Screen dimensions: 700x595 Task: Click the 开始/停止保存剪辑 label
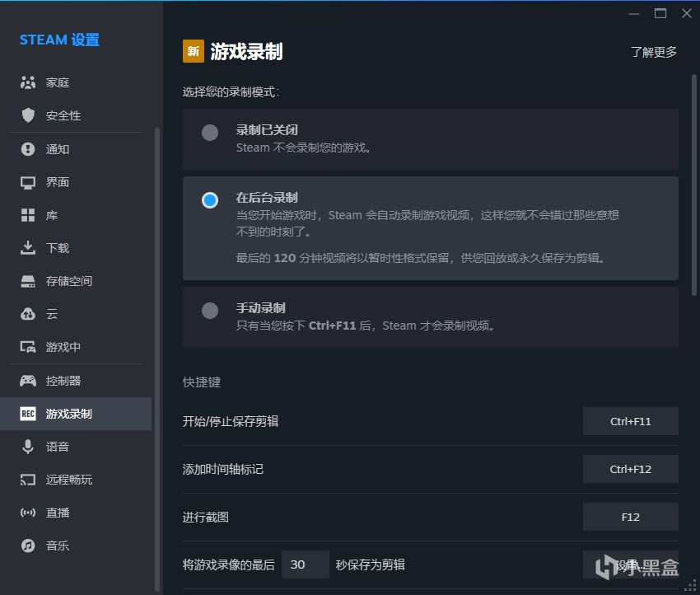point(231,421)
